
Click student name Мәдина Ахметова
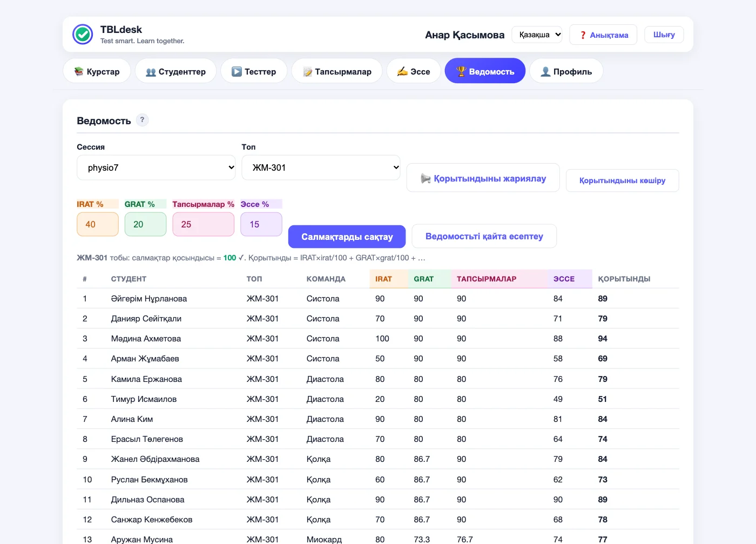tap(146, 339)
